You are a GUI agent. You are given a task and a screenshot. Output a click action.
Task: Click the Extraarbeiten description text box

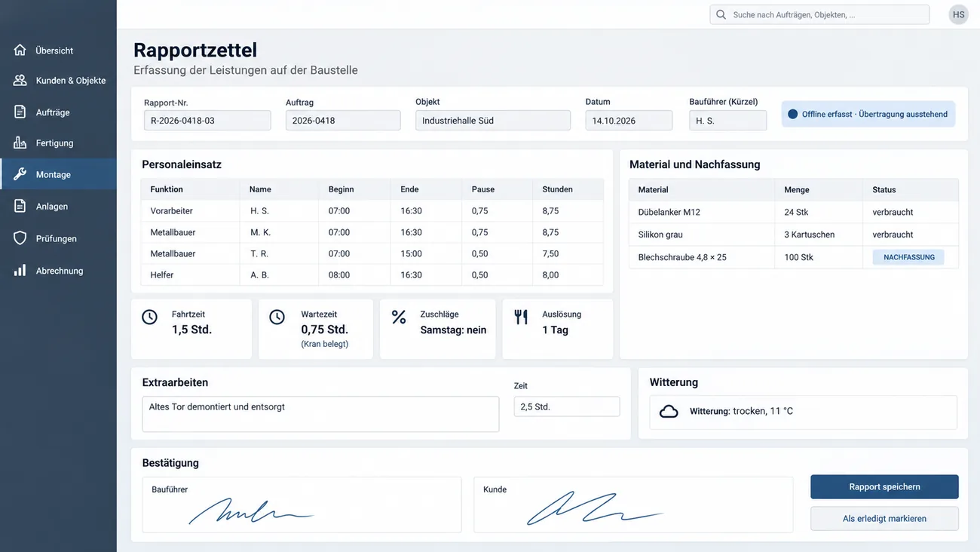[320, 414]
